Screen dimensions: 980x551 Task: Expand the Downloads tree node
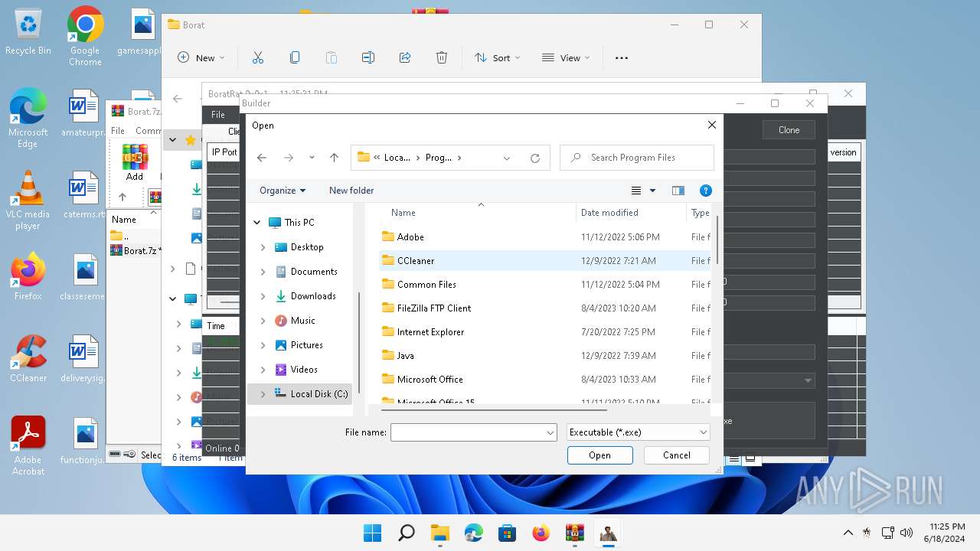(x=263, y=296)
